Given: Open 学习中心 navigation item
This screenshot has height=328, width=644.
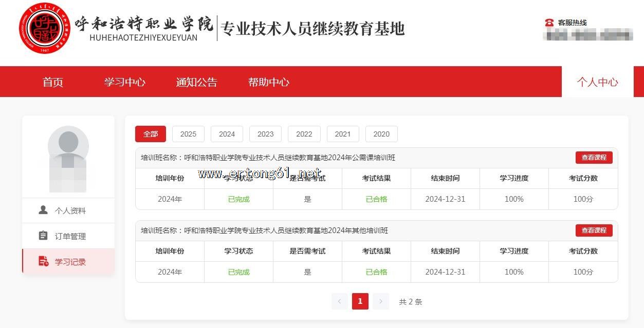Looking at the screenshot, I should click(125, 82).
